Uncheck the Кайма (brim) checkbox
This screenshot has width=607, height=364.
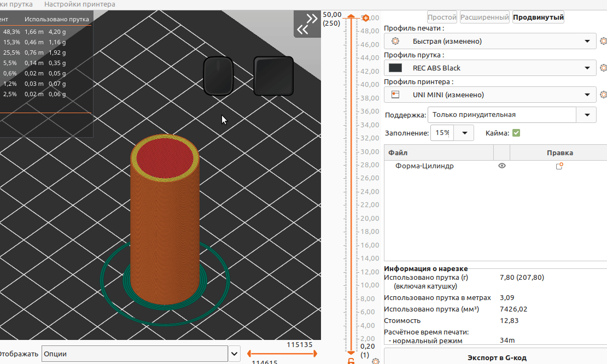tap(516, 133)
